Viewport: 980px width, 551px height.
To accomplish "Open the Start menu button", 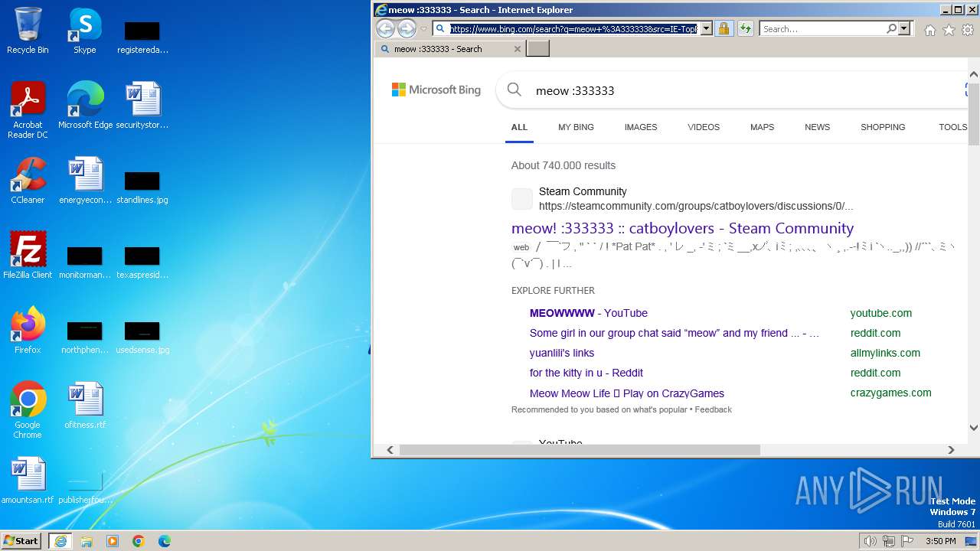I will click(x=21, y=540).
